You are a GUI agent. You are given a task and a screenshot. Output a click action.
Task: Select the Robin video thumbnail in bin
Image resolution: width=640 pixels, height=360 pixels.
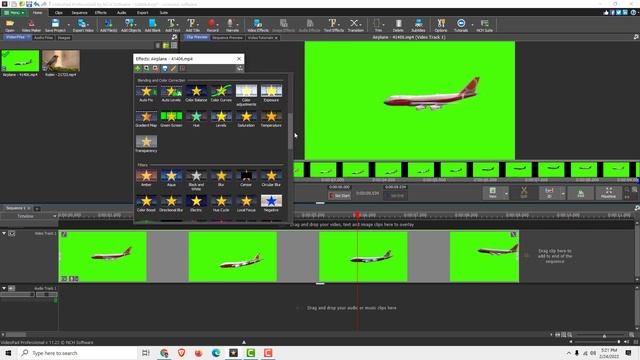[61, 61]
